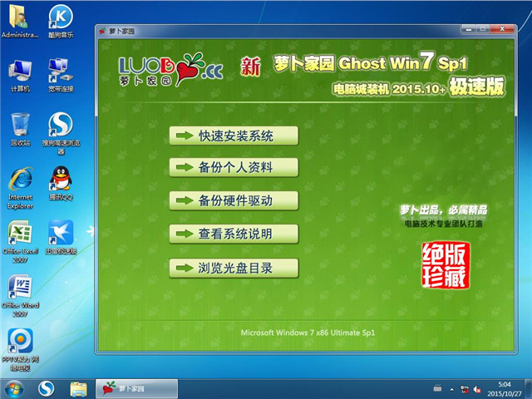Select 备份硬件驱动 option
The image size is (532, 399).
point(233,200)
